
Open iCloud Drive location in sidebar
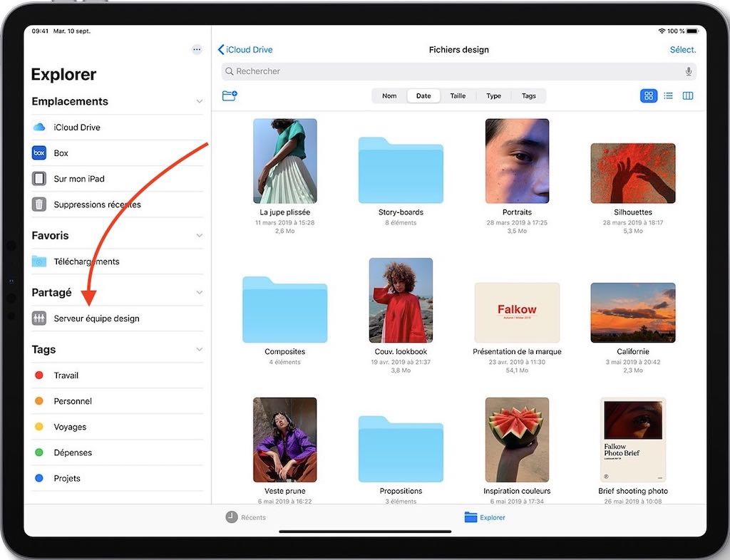[x=118, y=127]
